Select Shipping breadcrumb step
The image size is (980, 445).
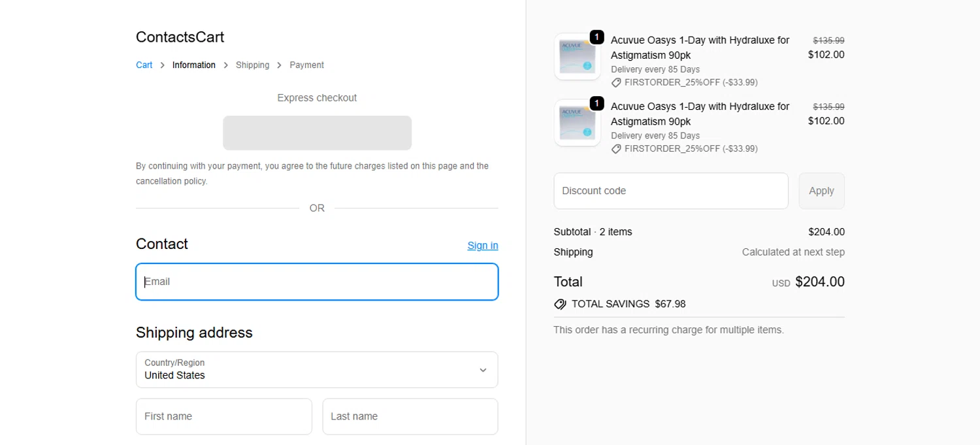pos(253,65)
